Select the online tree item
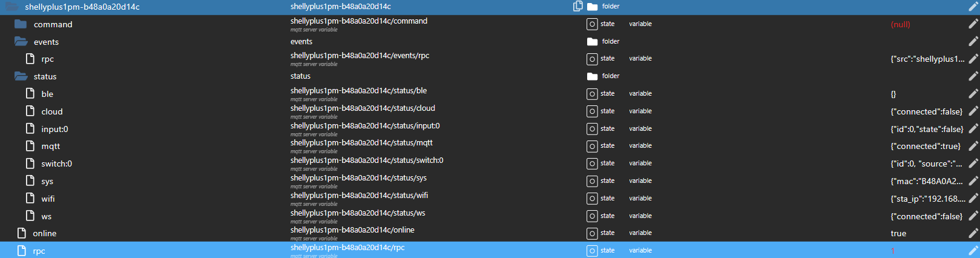Image resolution: width=980 pixels, height=258 pixels. [x=45, y=233]
